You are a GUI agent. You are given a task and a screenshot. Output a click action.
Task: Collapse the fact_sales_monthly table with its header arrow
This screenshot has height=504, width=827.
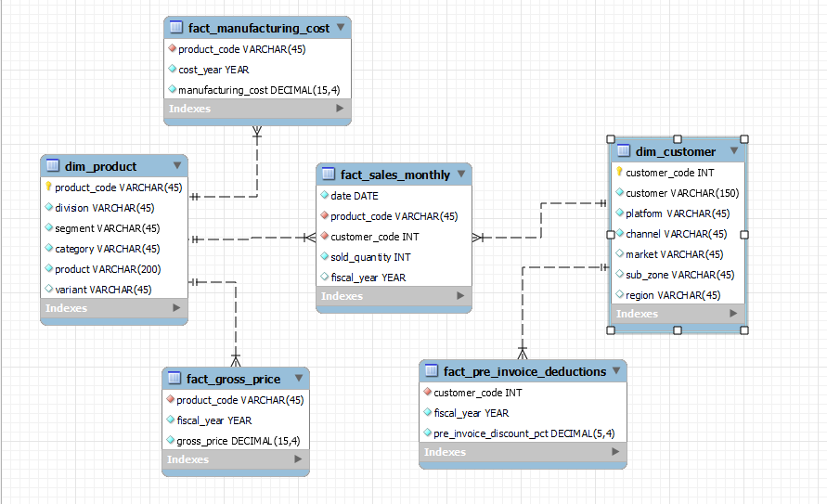click(461, 174)
